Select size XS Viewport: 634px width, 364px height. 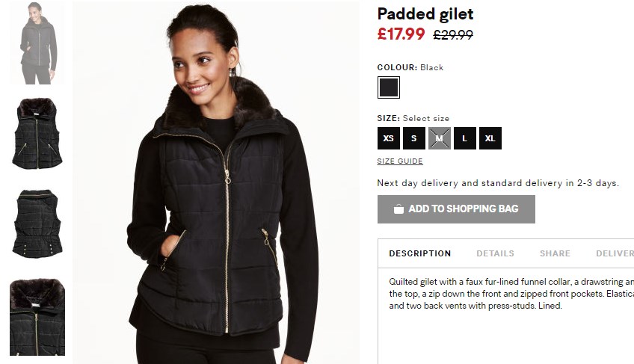(389, 138)
